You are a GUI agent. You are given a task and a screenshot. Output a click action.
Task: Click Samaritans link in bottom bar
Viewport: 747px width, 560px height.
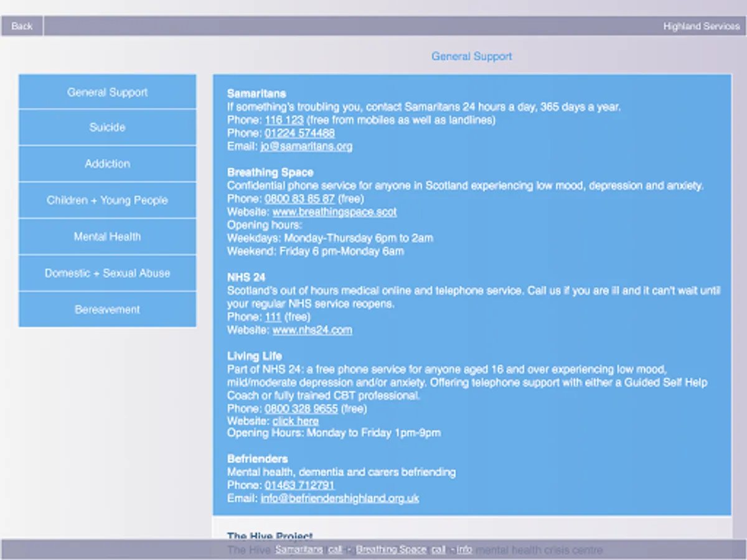coord(299,549)
